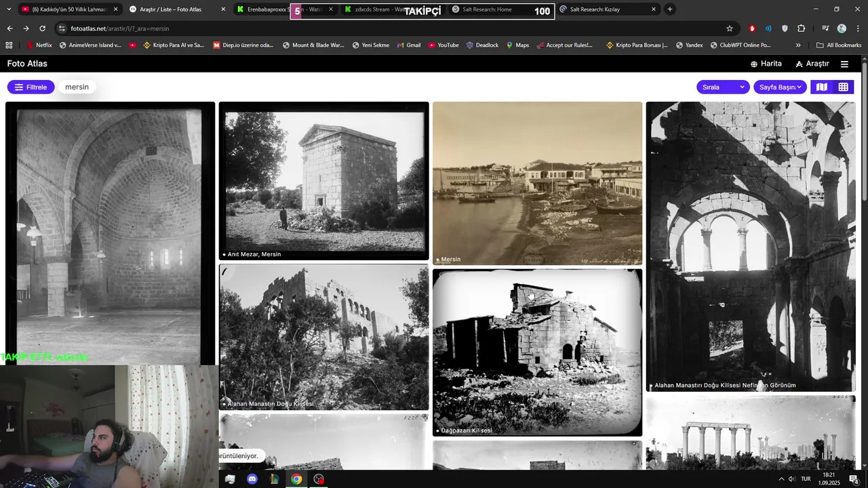The image size is (868, 488).
Task: Open the Anıt Mezar, Mersin photo
Action: (323, 181)
